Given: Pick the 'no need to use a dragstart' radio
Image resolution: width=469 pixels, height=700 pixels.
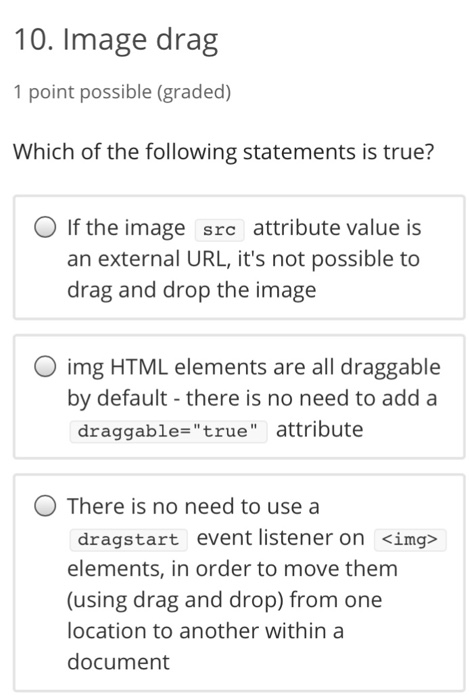Looking at the screenshot, I should click(x=45, y=506).
